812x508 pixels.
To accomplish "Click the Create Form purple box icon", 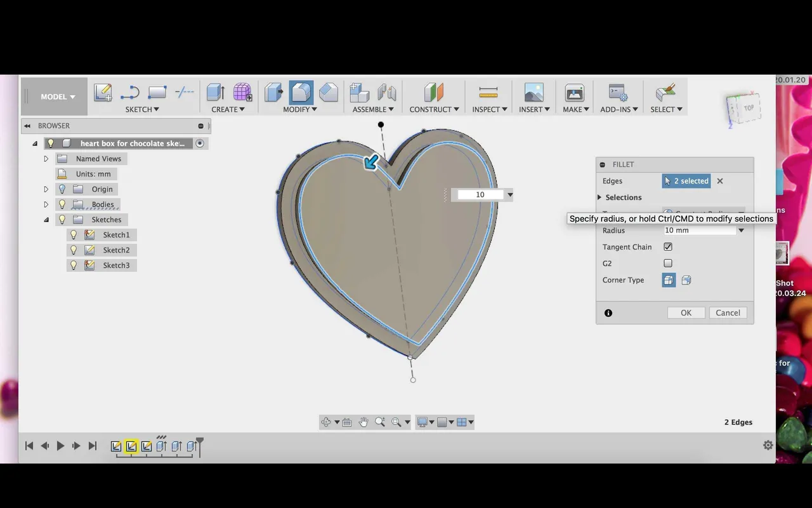I will click(242, 93).
